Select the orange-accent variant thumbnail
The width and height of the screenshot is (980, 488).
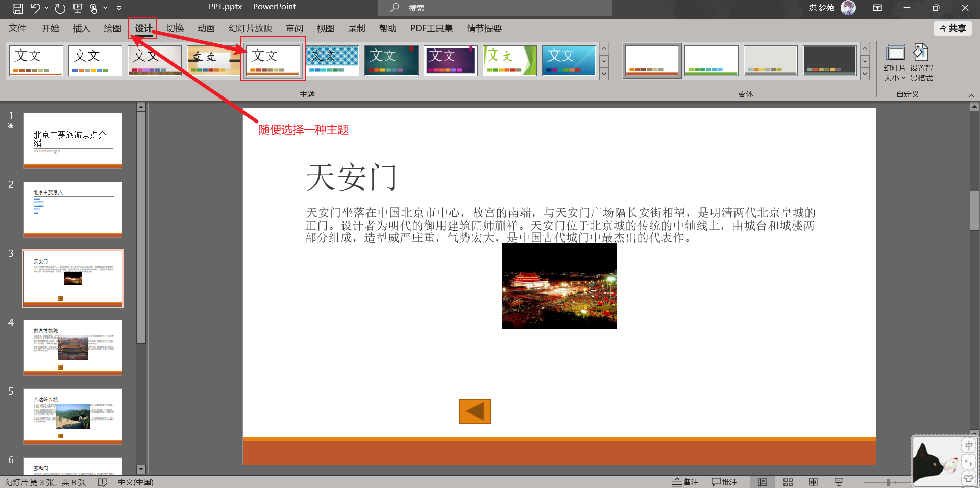(652, 60)
